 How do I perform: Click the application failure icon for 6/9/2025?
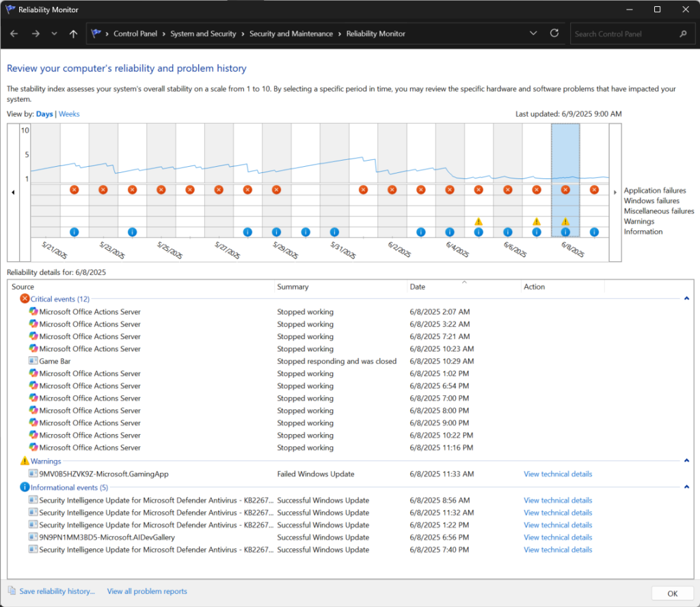594,189
